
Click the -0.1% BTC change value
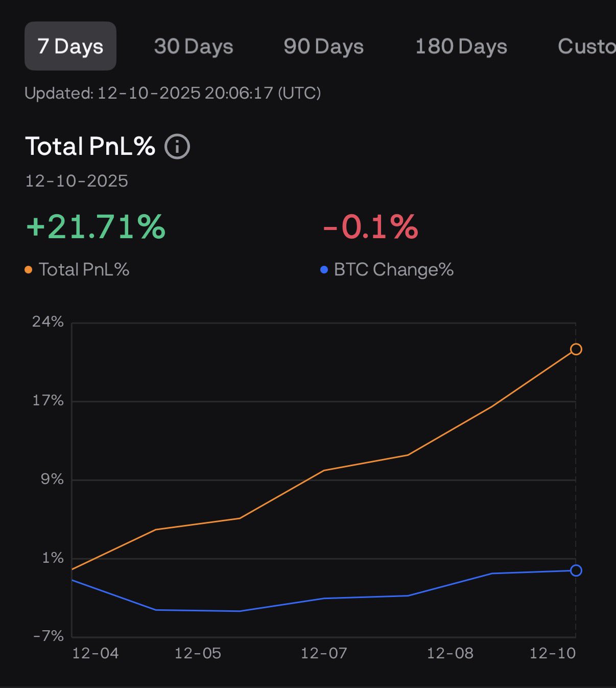click(x=370, y=227)
